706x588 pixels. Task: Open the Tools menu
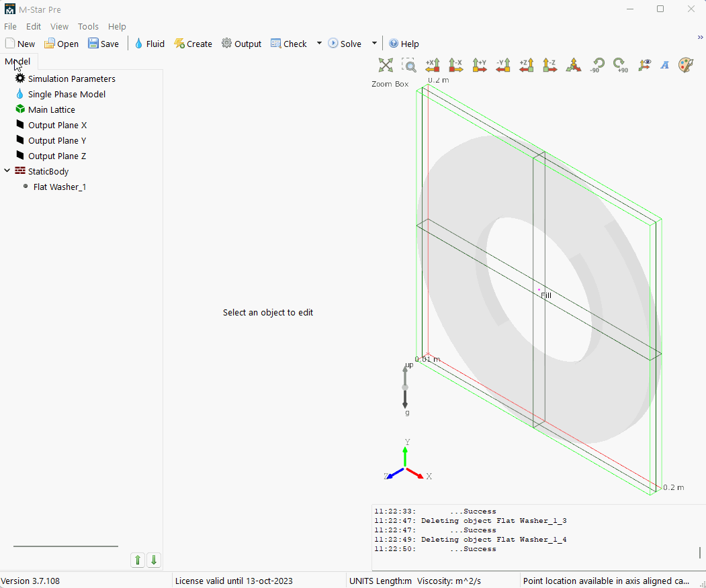click(88, 26)
